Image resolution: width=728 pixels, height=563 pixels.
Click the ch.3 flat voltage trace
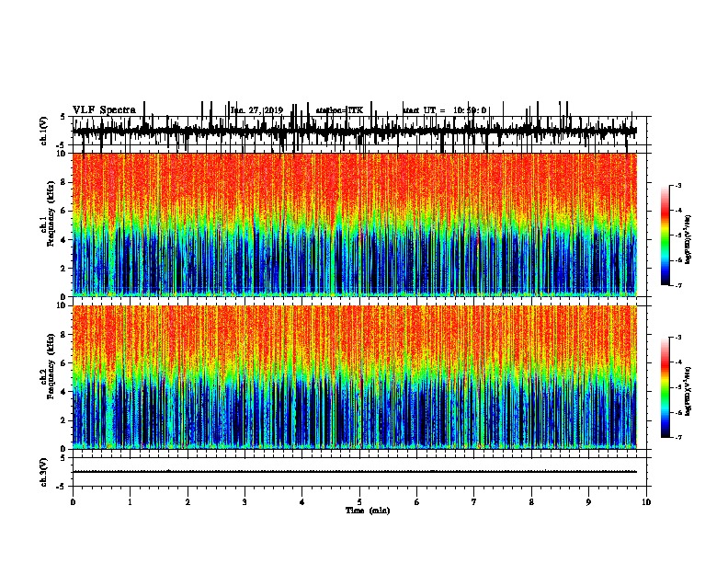[x=355, y=472]
